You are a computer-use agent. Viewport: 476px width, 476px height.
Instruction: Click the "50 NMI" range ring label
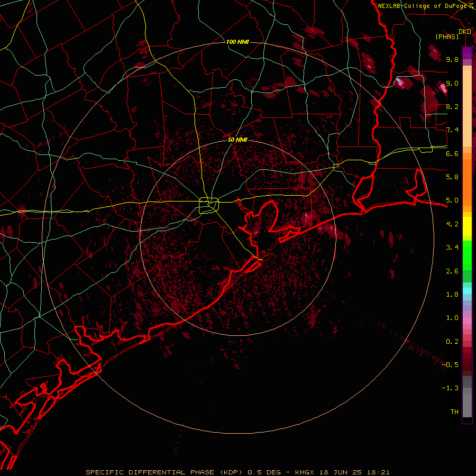237,140
